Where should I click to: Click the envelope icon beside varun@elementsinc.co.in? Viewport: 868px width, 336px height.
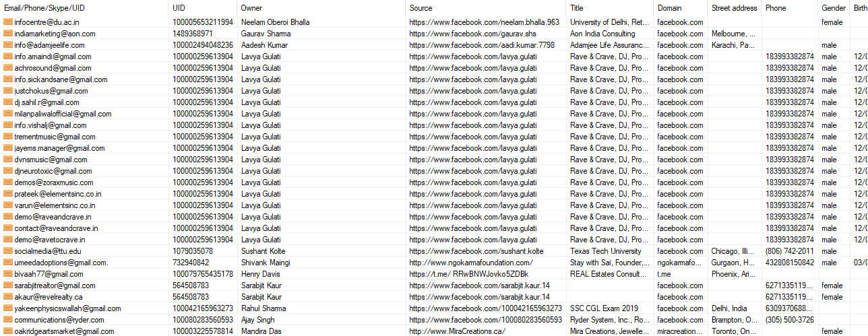click(8, 205)
